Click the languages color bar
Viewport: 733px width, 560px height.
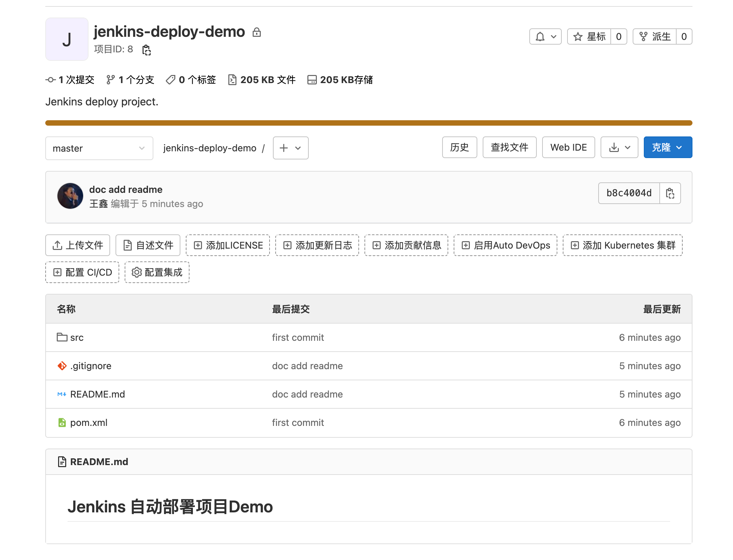[369, 123]
